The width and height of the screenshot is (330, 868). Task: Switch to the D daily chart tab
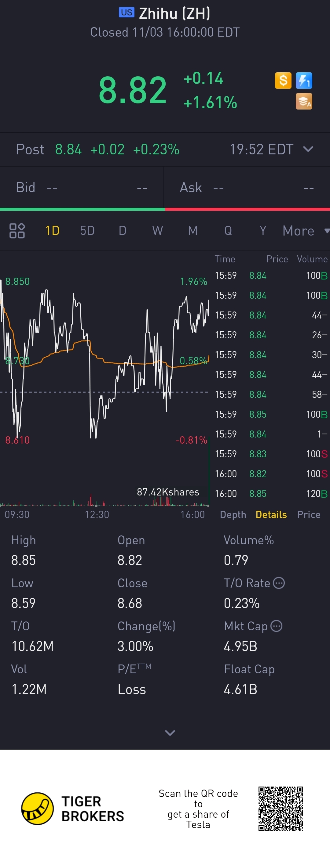coord(123,231)
